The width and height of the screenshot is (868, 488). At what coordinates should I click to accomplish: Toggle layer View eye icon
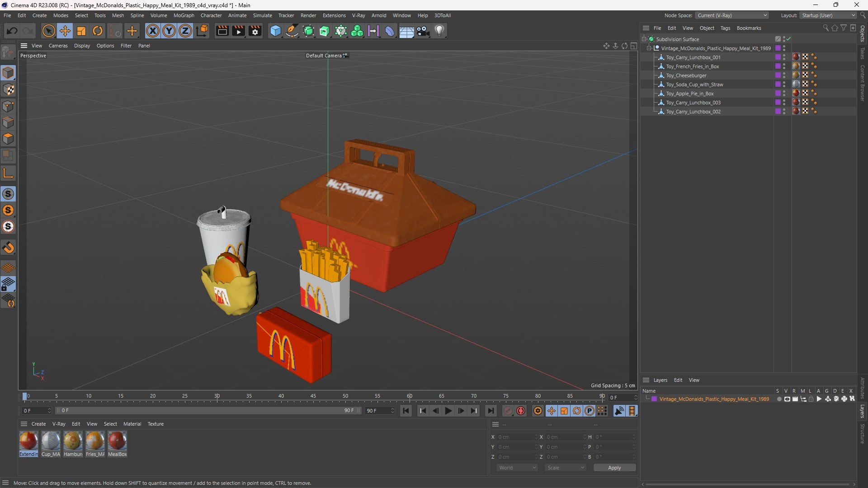pyautogui.click(x=787, y=399)
